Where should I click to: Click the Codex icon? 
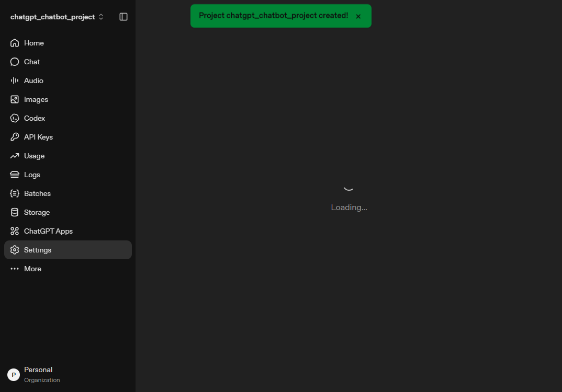[x=14, y=118]
